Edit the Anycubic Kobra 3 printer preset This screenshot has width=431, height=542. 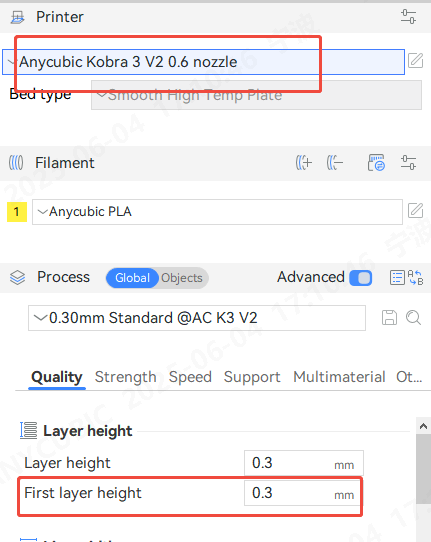point(415,61)
